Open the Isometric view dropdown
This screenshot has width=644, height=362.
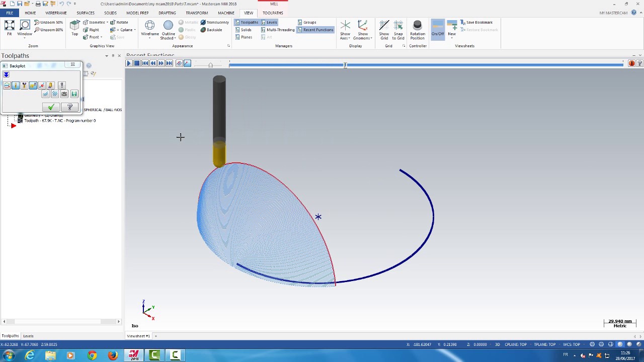107,23
